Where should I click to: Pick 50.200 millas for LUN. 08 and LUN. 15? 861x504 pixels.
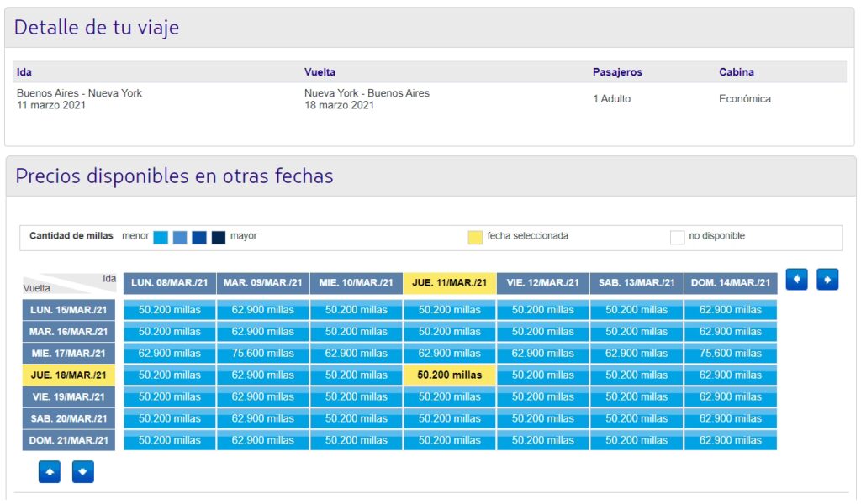click(x=170, y=310)
